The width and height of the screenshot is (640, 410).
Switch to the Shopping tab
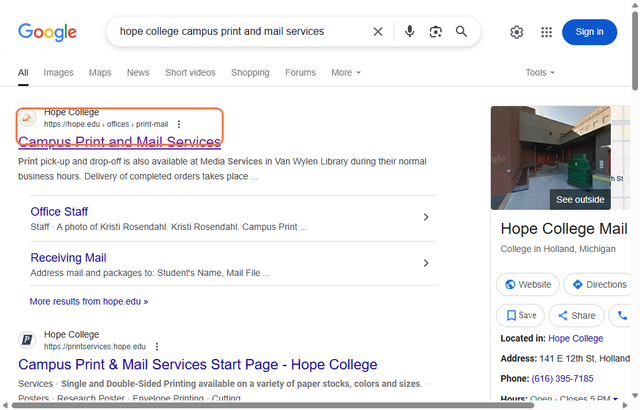250,73
